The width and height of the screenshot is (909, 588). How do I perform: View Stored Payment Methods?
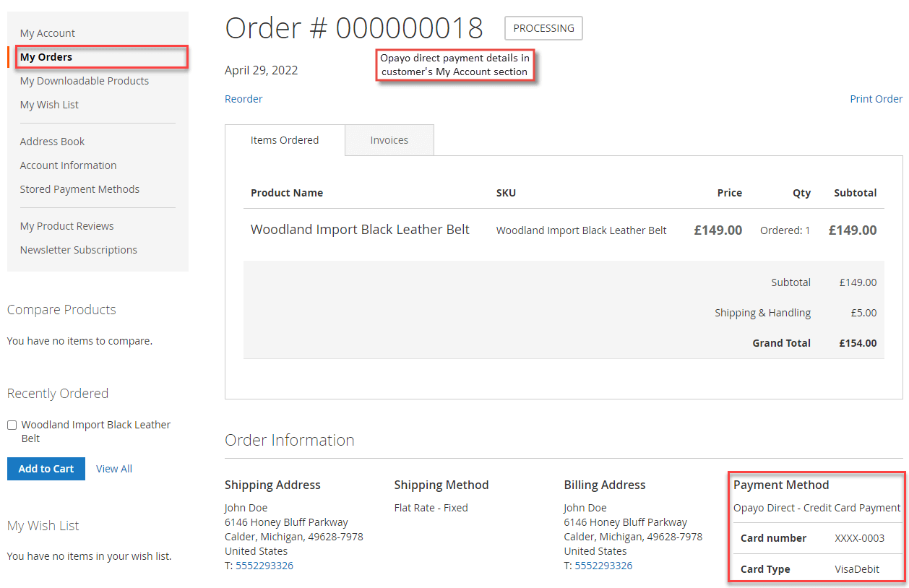[80, 189]
